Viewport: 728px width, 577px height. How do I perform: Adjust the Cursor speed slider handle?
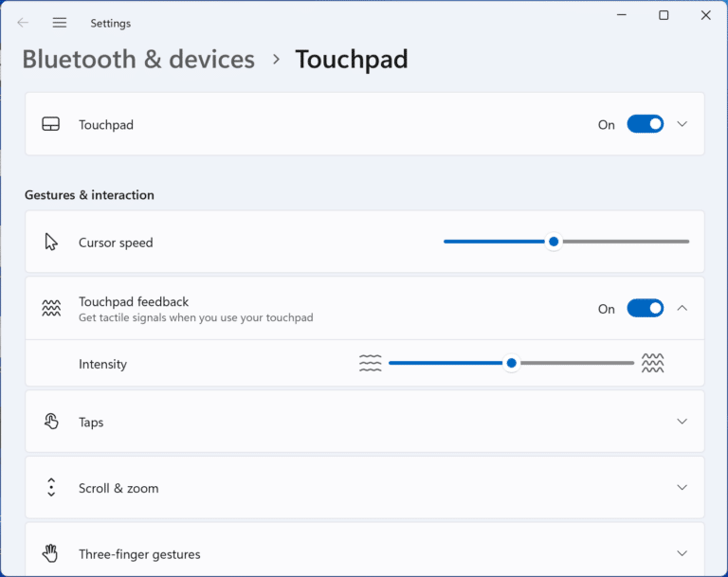pos(554,242)
